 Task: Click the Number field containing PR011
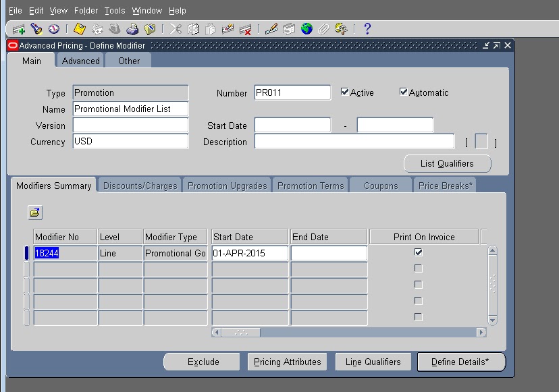coord(292,92)
